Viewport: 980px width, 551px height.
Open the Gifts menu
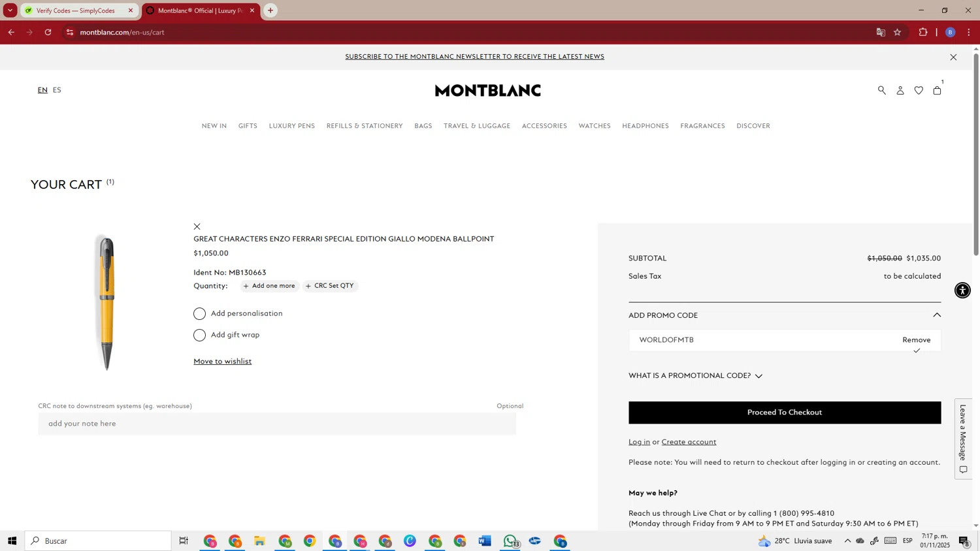[248, 126]
